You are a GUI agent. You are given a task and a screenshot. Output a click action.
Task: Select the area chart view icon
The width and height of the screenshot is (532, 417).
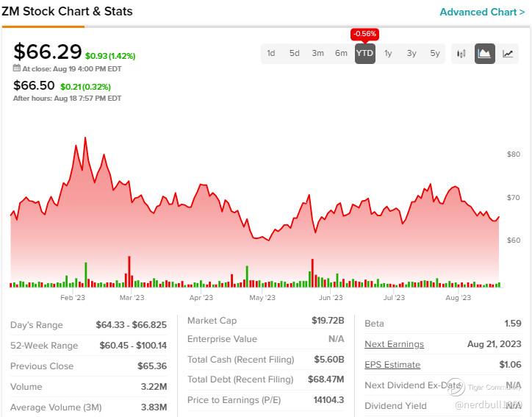click(x=484, y=54)
